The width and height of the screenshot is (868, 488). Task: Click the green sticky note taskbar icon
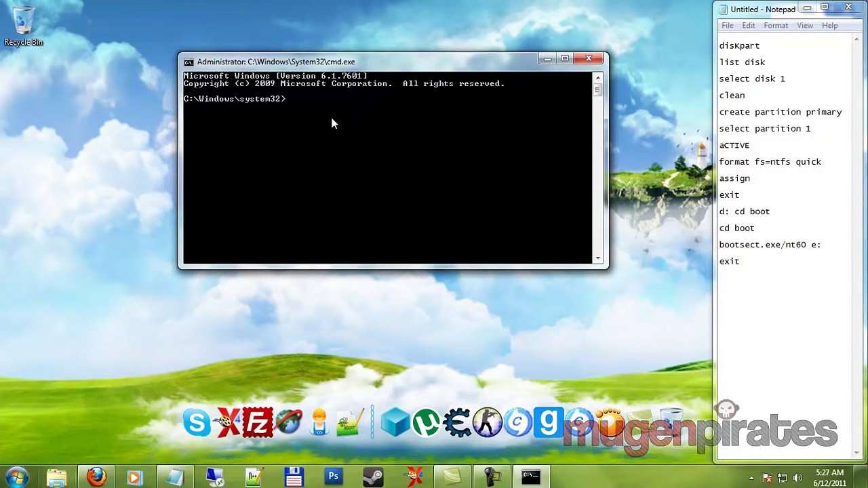click(452, 476)
